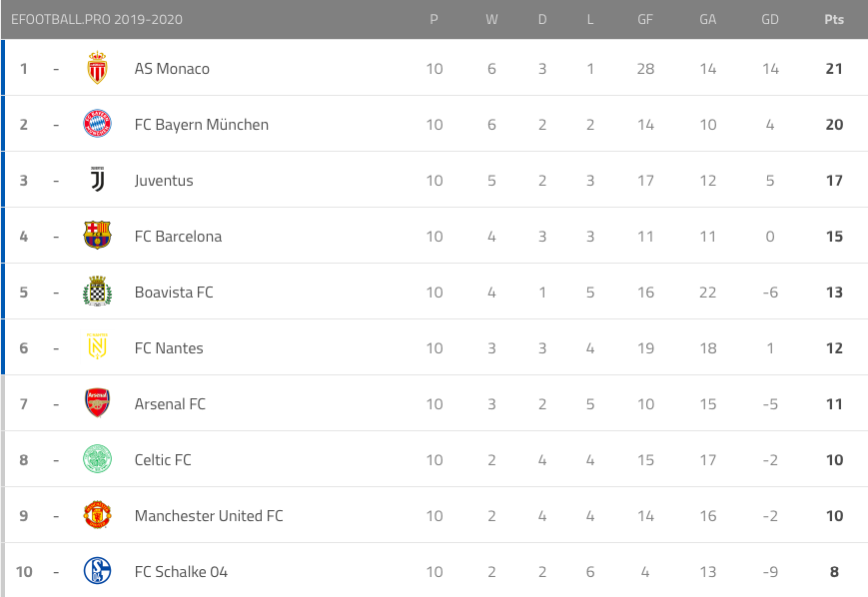This screenshot has width=868, height=597.
Task: Click the FC Nantes yellow logo
Action: pos(97,348)
